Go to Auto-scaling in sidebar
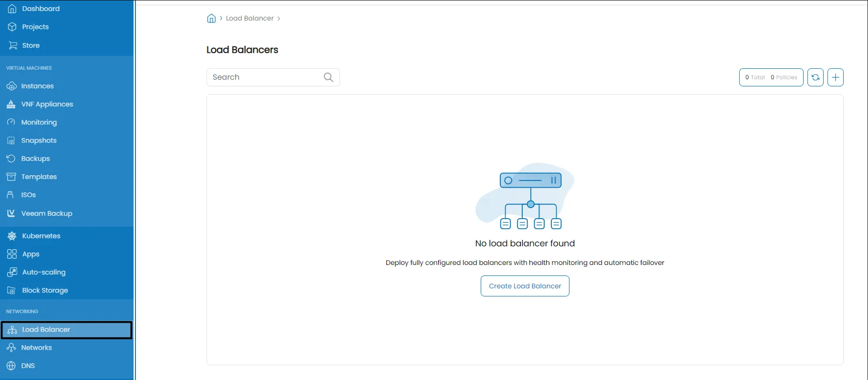This screenshot has height=380, width=868. coord(43,272)
